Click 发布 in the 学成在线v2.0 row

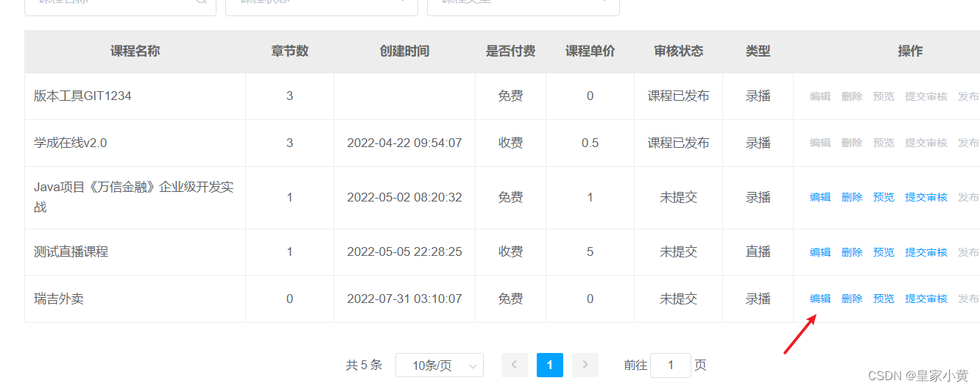(968, 143)
